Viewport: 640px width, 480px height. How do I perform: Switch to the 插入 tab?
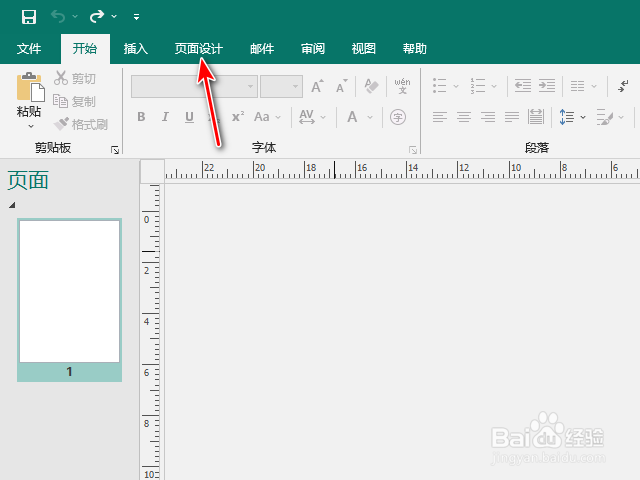tap(136, 49)
